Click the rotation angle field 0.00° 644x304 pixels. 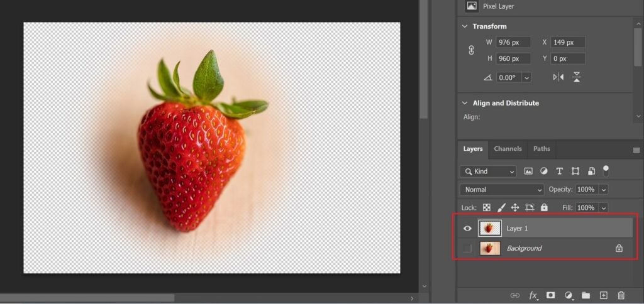pos(509,77)
